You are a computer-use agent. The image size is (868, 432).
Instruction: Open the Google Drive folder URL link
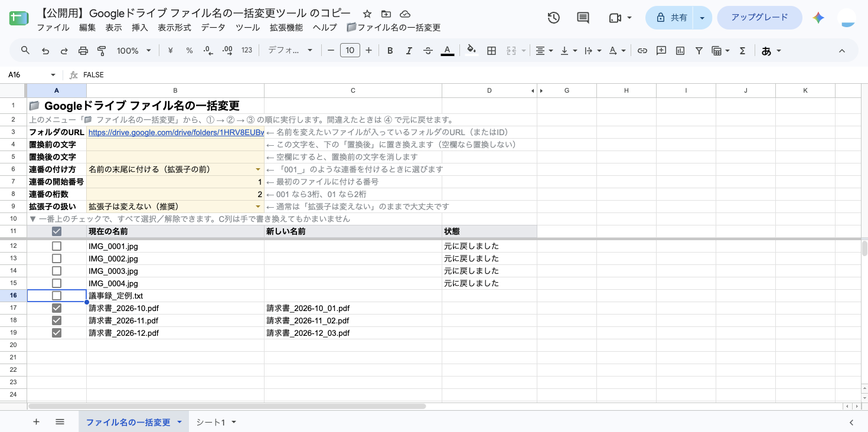[176, 132]
